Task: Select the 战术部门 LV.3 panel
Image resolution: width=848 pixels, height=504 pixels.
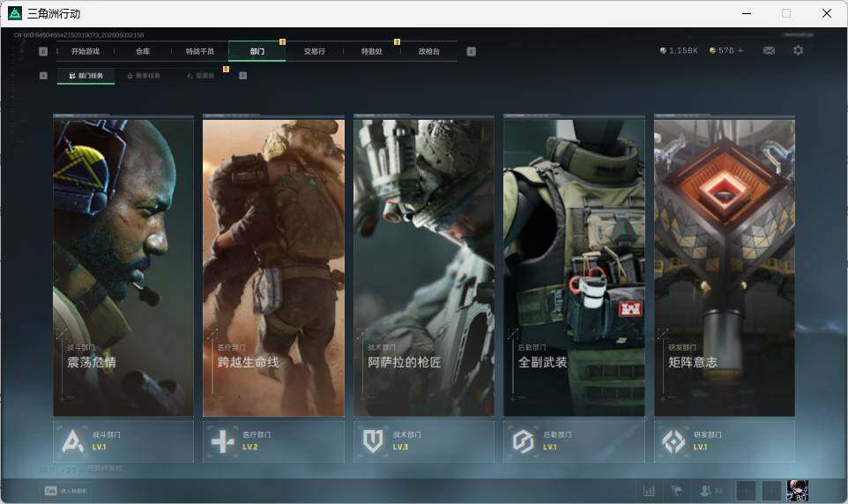Action: click(x=424, y=441)
